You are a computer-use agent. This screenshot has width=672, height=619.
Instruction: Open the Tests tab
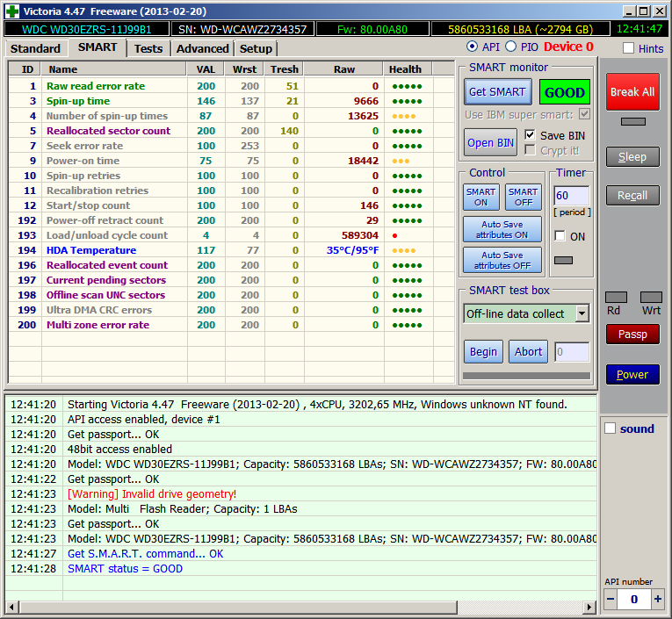pyautogui.click(x=148, y=48)
